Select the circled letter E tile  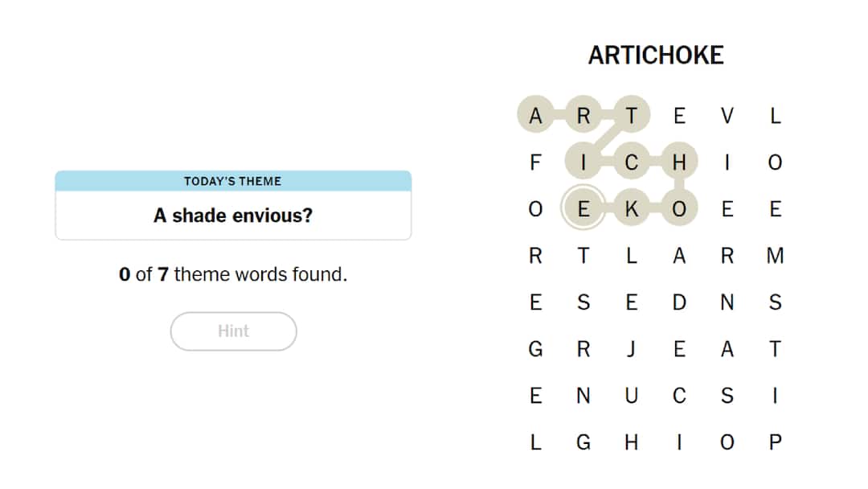point(584,208)
